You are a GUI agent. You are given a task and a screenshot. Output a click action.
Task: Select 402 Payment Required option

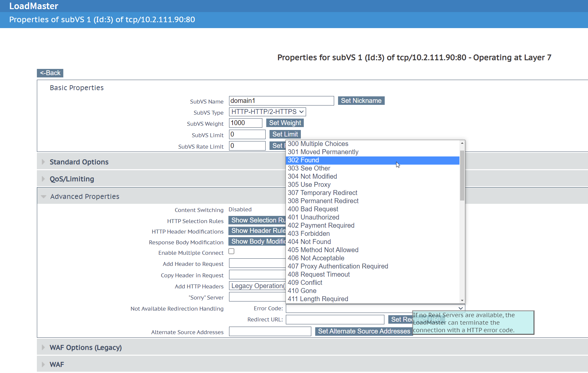pos(373,225)
